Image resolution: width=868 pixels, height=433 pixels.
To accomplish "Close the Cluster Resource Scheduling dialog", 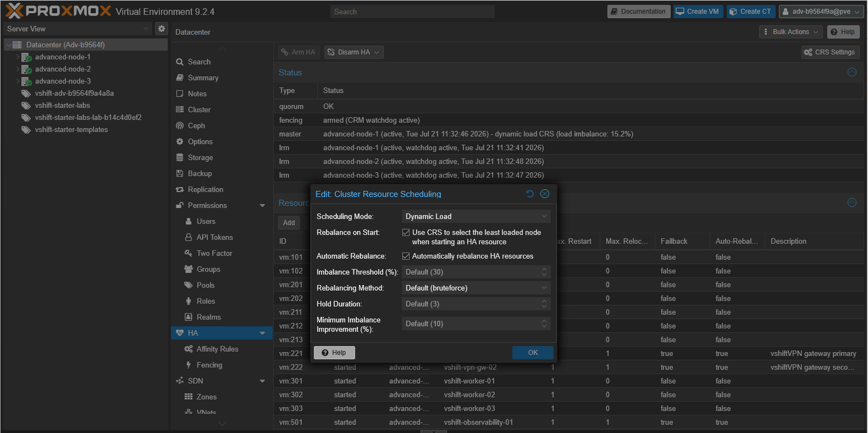I will [x=545, y=194].
